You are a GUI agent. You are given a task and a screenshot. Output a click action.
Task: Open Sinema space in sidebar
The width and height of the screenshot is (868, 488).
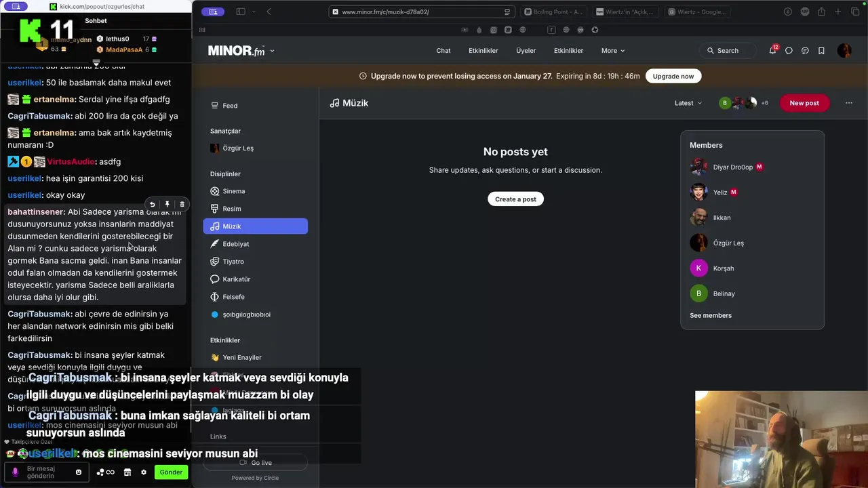click(x=255, y=191)
